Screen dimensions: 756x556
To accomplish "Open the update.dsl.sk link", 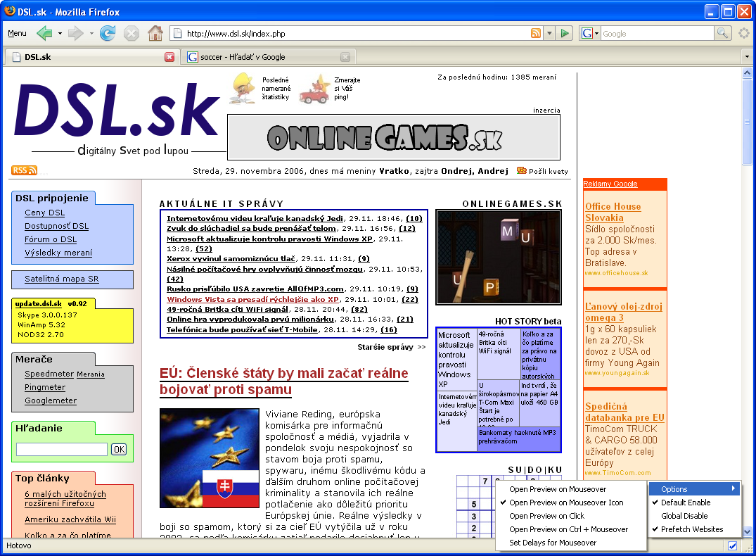I will [x=38, y=303].
